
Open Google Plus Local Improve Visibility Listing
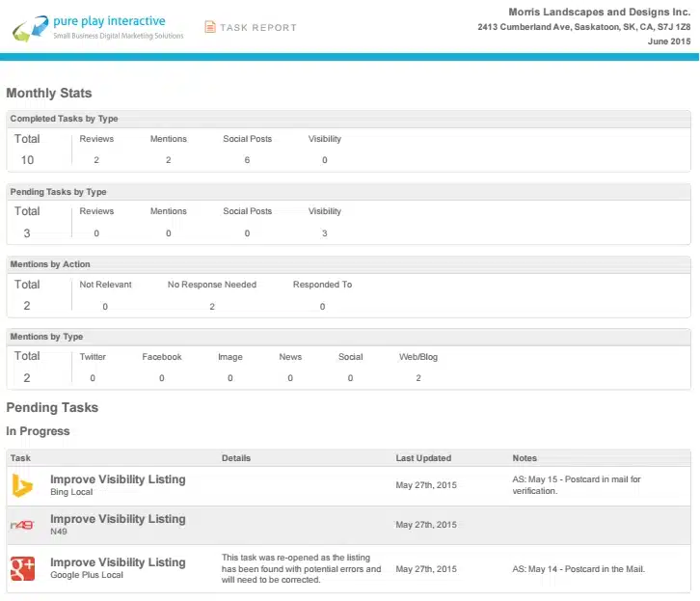tap(118, 562)
